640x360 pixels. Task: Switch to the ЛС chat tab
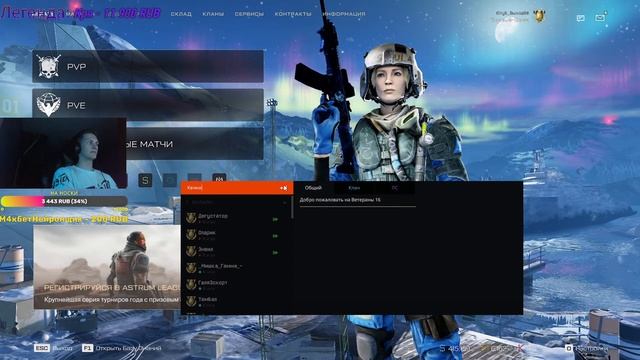394,188
